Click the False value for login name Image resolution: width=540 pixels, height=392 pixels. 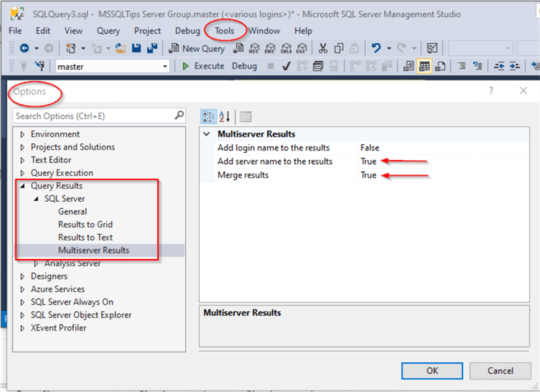coord(370,148)
